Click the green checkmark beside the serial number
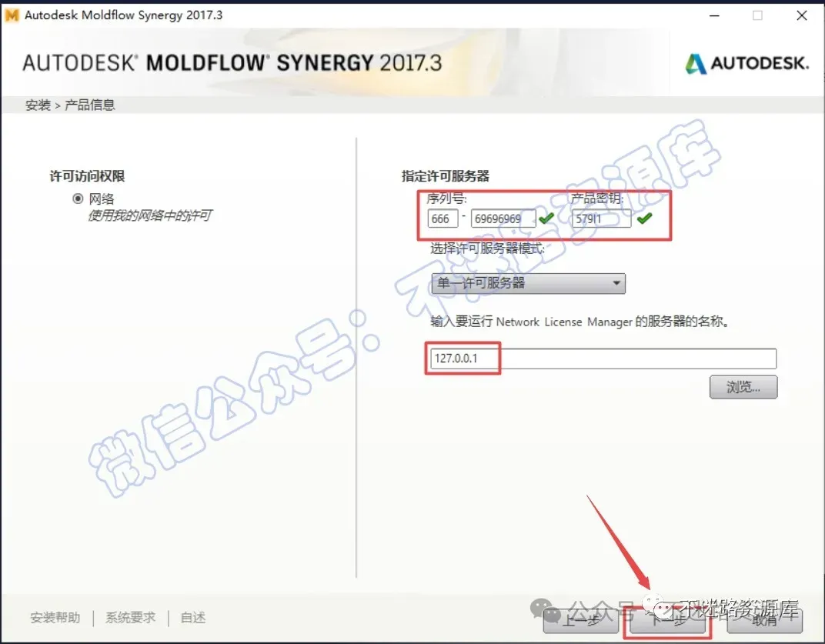 point(546,217)
